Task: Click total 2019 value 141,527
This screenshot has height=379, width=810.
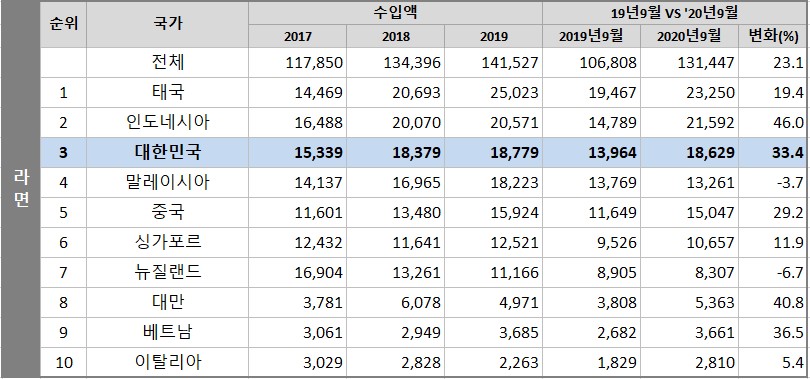Action: 510,63
